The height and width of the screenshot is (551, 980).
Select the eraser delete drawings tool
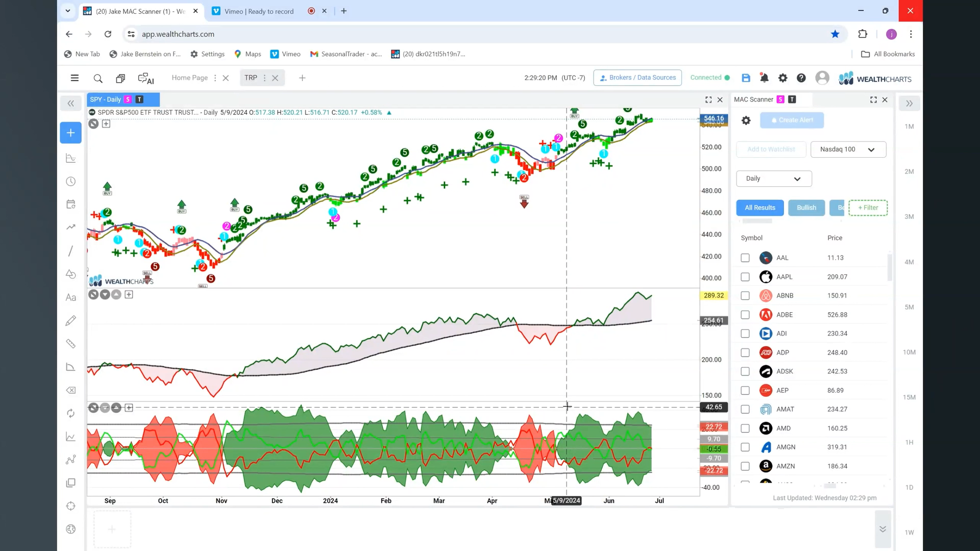point(71,390)
